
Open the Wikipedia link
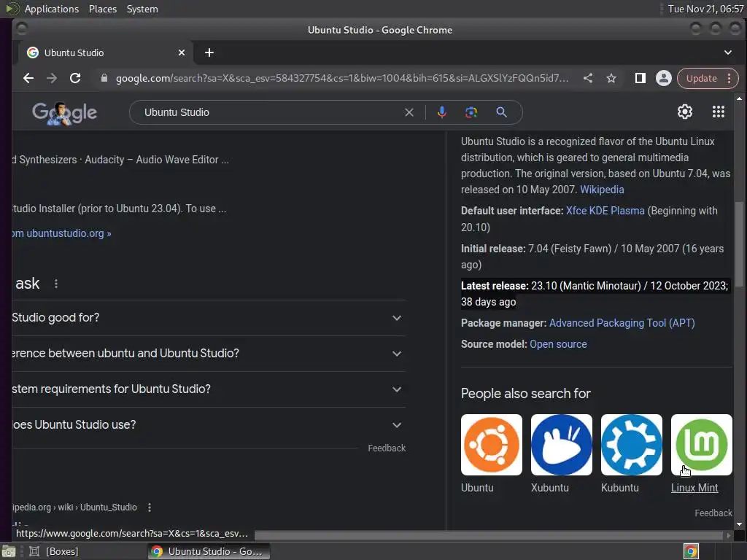(602, 190)
